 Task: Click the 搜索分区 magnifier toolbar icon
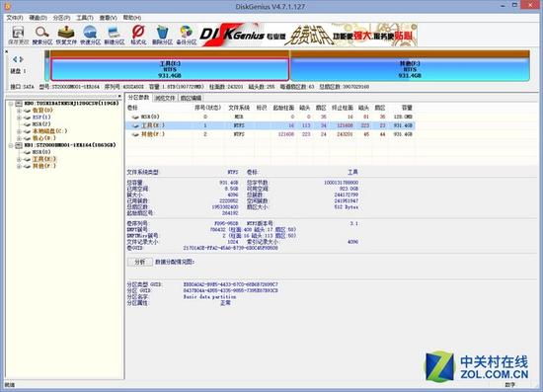pyautogui.click(x=41, y=35)
